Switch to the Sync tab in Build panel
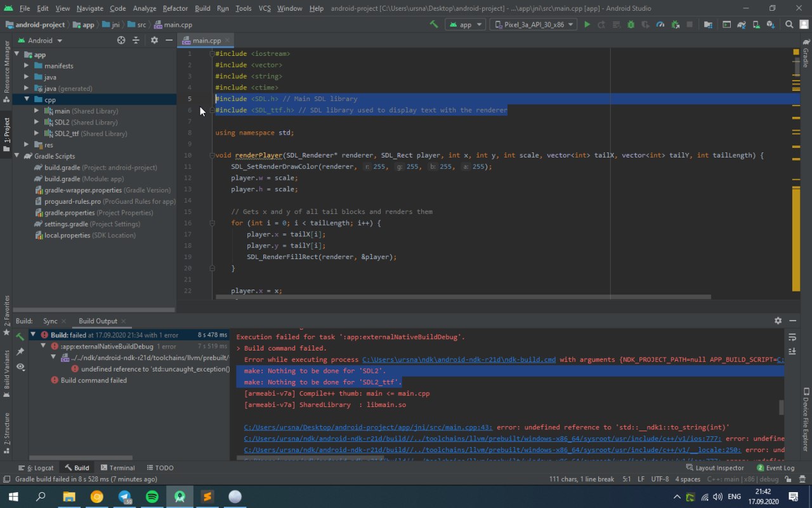This screenshot has width=812, height=508. [50, 321]
